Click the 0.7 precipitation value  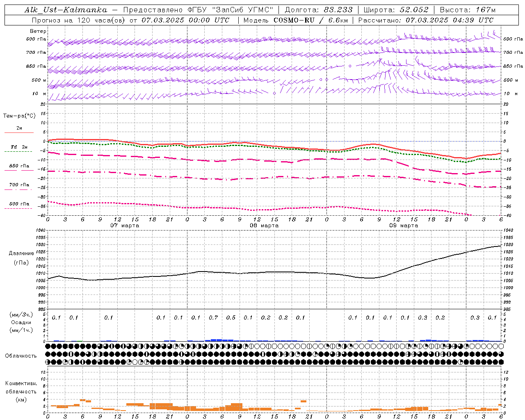pyautogui.click(x=213, y=317)
